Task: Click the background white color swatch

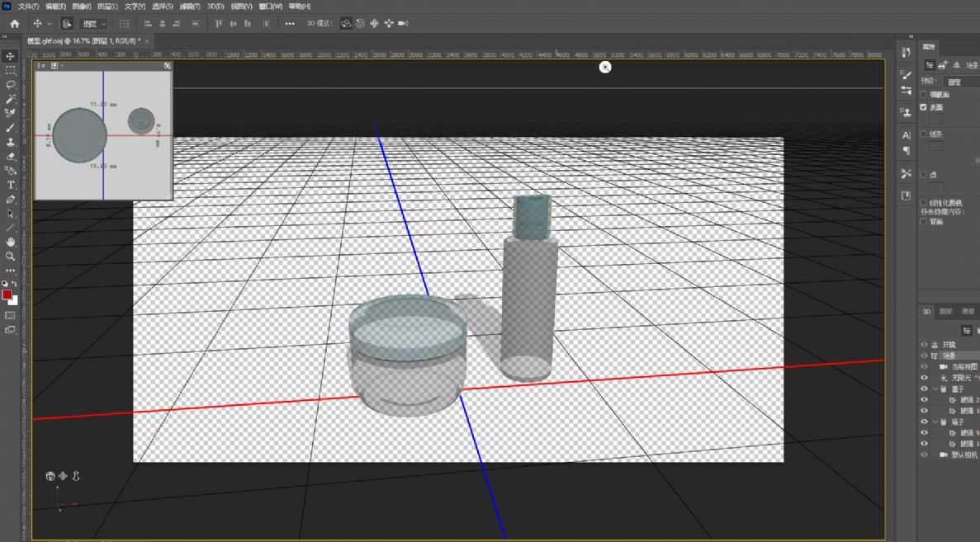Action: coord(13,300)
